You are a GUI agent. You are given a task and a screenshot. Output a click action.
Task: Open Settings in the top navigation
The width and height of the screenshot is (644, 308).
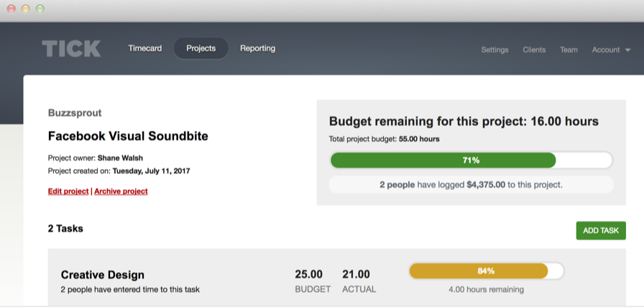click(x=494, y=50)
